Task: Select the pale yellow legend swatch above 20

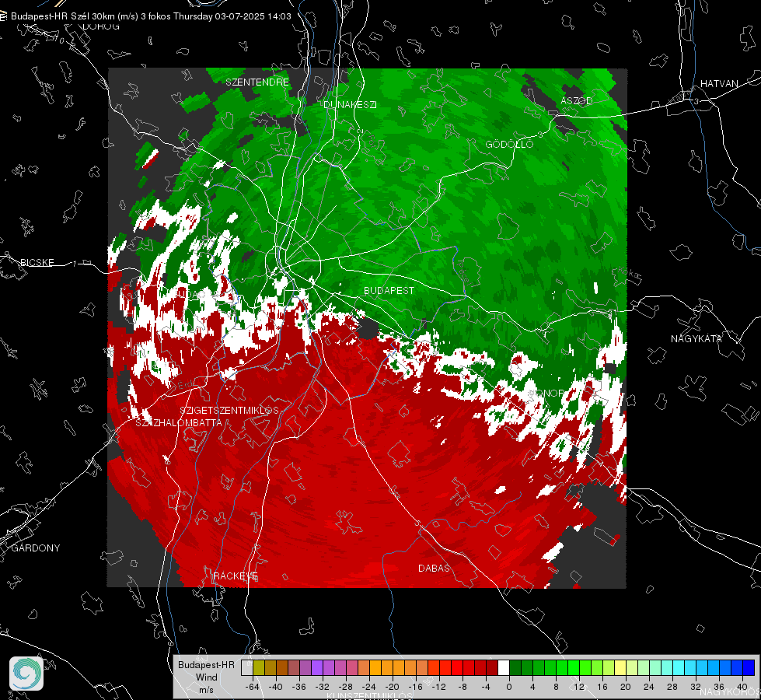Action: pos(620,667)
